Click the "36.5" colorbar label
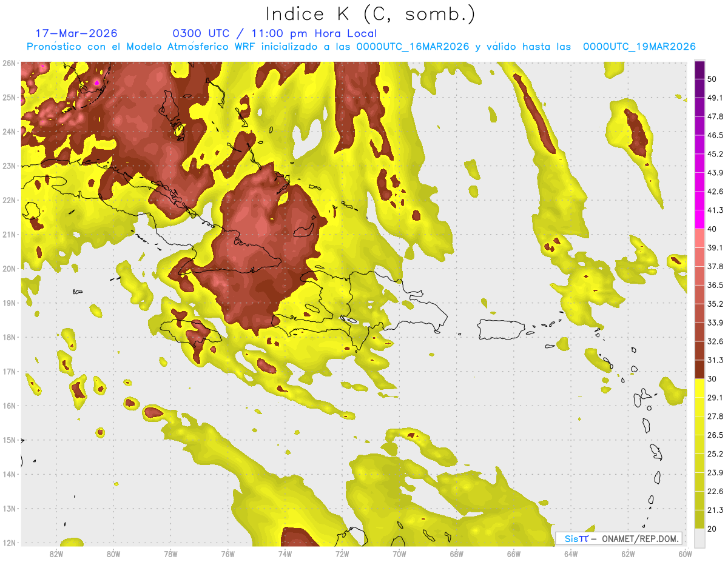The height and width of the screenshot is (562, 728). coord(715,285)
